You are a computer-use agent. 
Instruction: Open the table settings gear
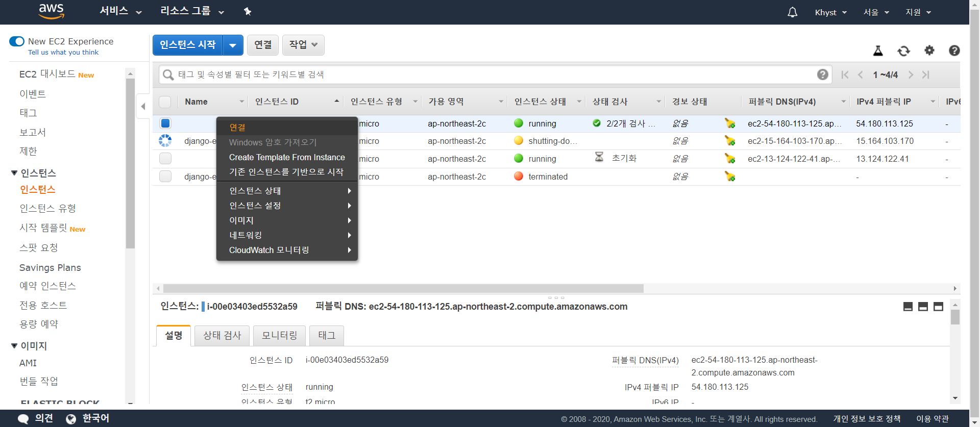929,50
